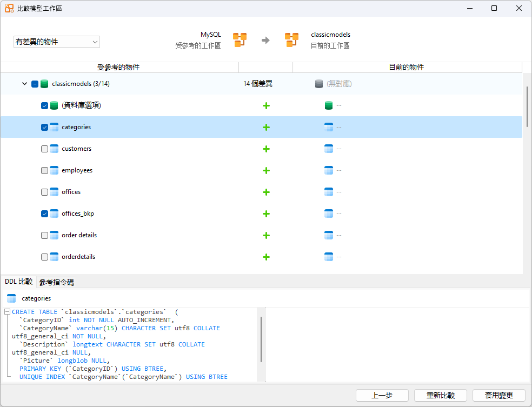532x407 pixels.
Task: Uncheck the categories checkbox
Action: (x=44, y=127)
